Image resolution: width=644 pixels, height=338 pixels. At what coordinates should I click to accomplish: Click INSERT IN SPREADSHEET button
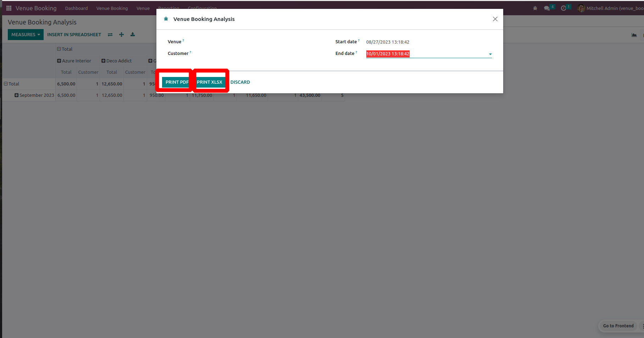(74, 34)
